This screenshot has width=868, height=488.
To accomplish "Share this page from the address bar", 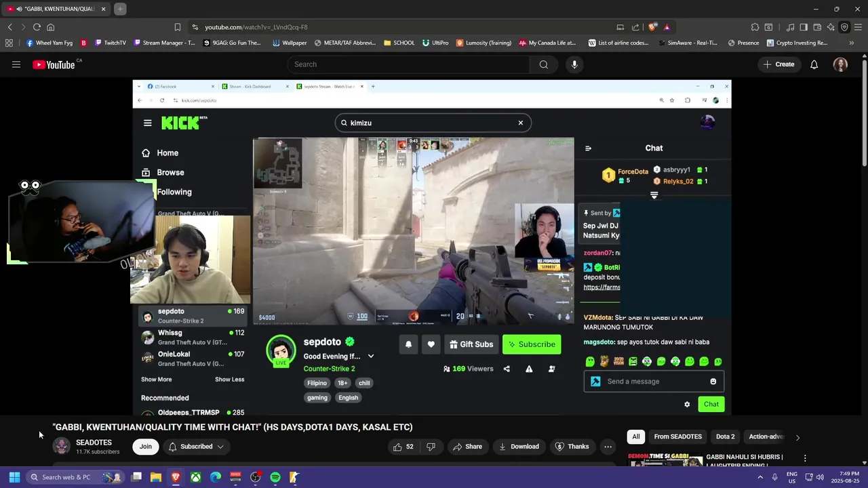I will [x=635, y=27].
